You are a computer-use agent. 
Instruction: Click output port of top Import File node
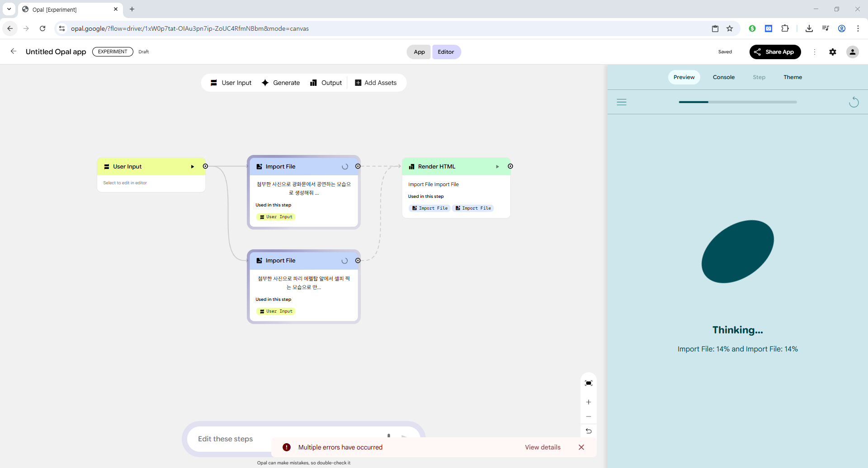pyautogui.click(x=358, y=166)
